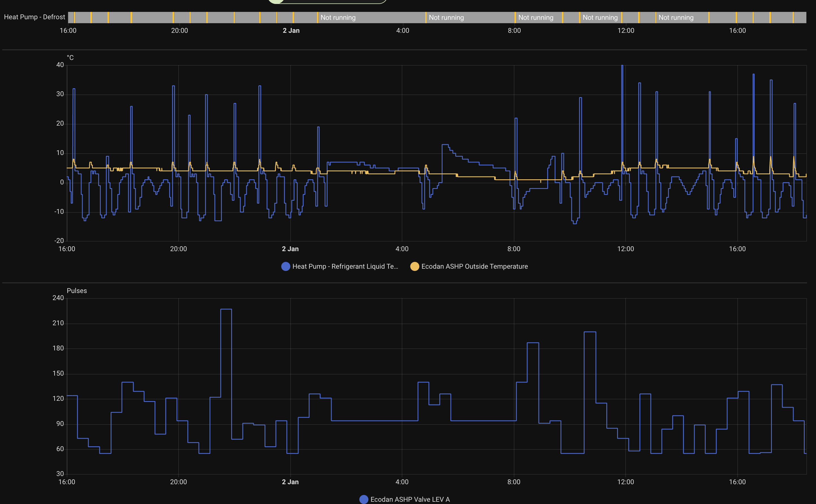Screen dimensions: 816x504
Task: Click the partially visible pill control at top
Action: tap(327, 1)
